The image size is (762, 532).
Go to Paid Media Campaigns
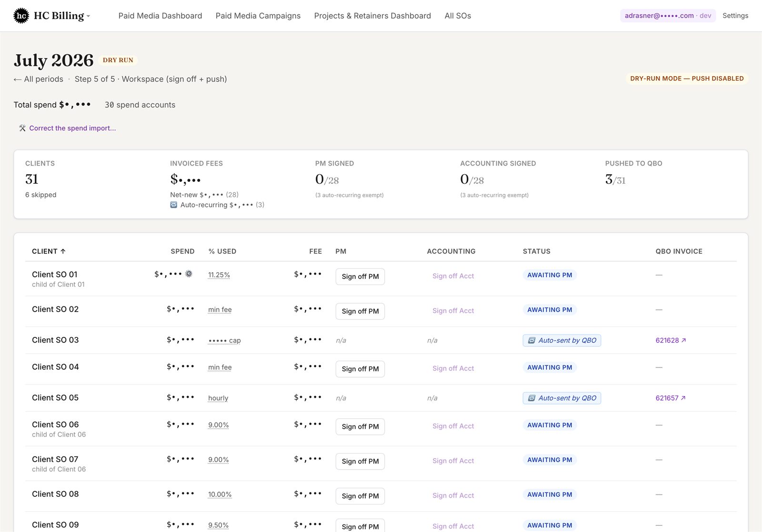(x=258, y=16)
